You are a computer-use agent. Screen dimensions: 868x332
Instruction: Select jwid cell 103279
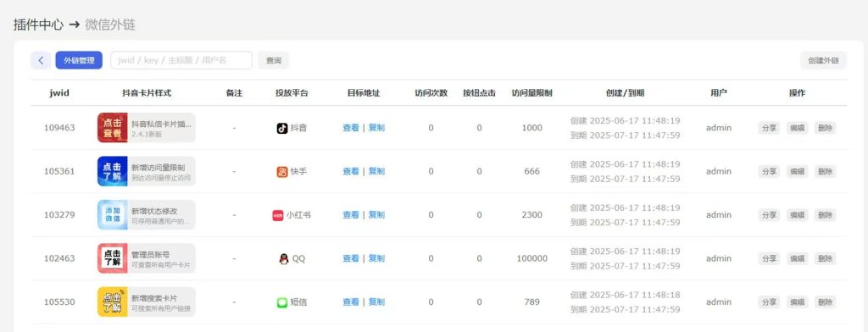click(59, 214)
